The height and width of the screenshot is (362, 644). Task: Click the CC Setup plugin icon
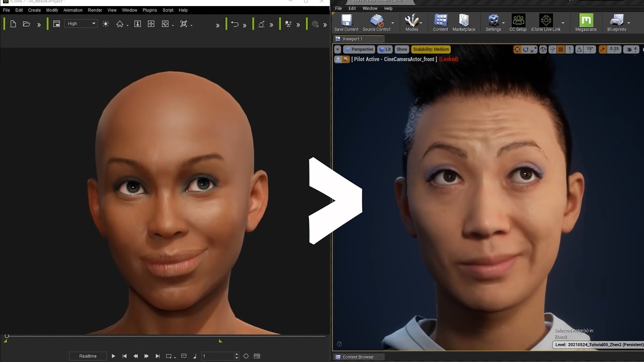(518, 23)
